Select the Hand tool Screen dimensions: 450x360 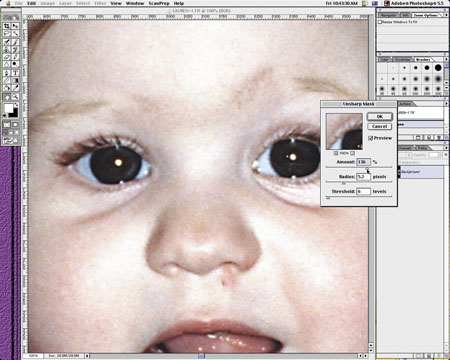point(7,97)
